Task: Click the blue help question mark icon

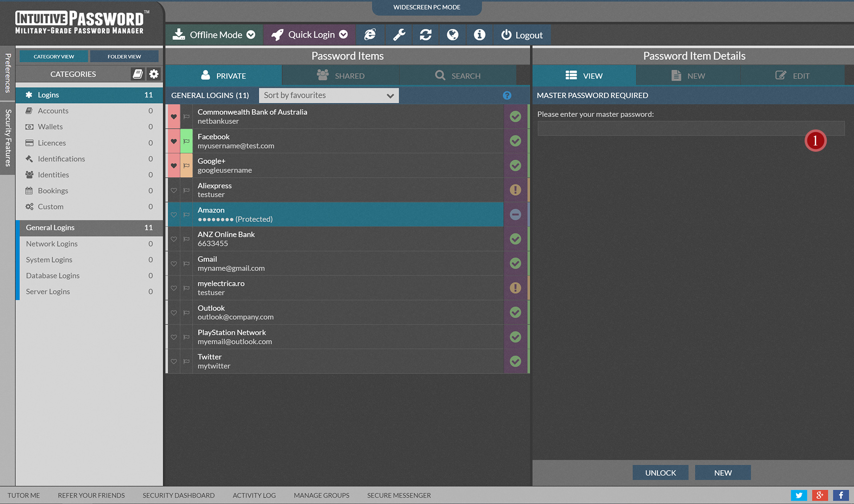Action: [507, 95]
